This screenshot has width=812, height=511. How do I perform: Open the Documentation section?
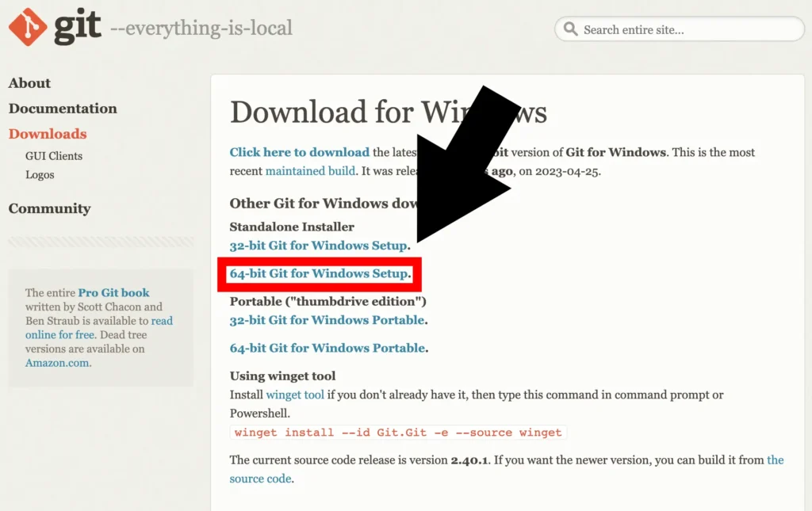(63, 109)
